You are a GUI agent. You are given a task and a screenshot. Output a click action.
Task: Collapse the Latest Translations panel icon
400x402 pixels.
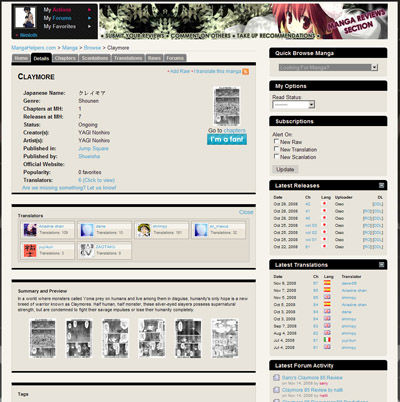coord(381,265)
